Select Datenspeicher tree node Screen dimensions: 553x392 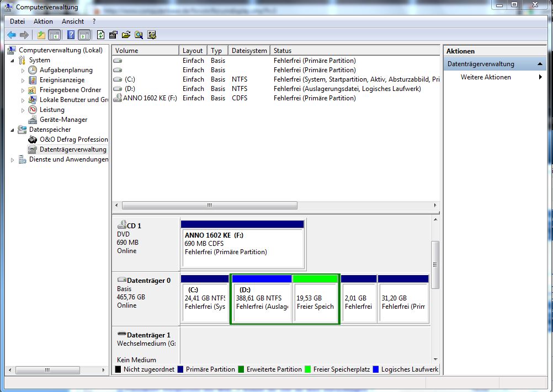(x=50, y=129)
